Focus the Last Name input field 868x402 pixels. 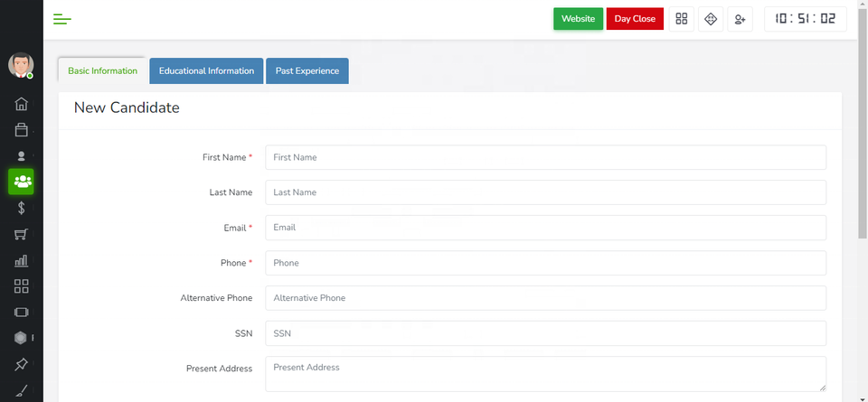[x=546, y=192]
